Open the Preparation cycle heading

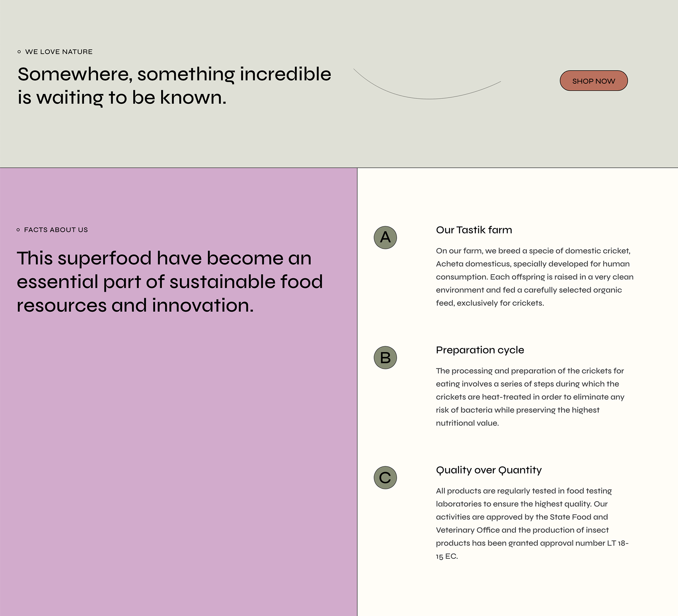click(480, 350)
